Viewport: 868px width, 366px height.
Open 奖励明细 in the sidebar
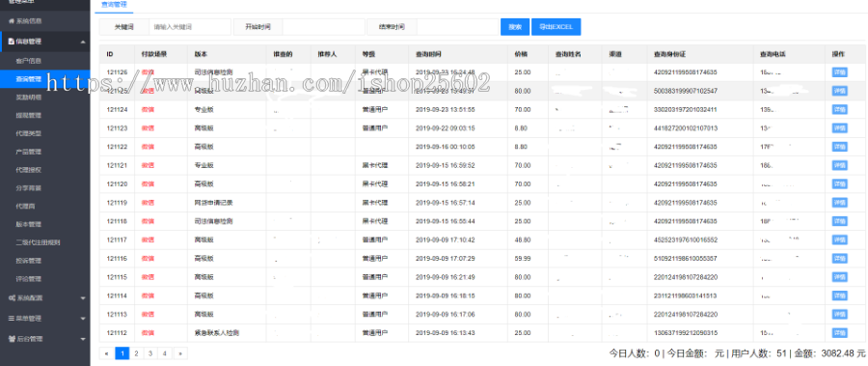point(29,97)
